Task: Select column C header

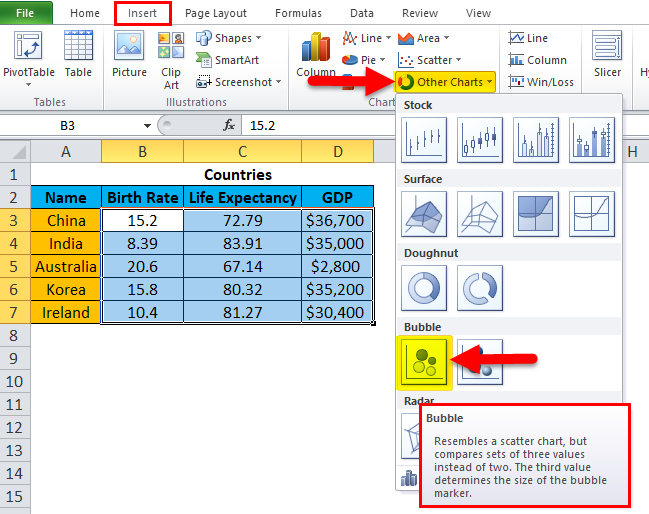Action: tap(243, 151)
